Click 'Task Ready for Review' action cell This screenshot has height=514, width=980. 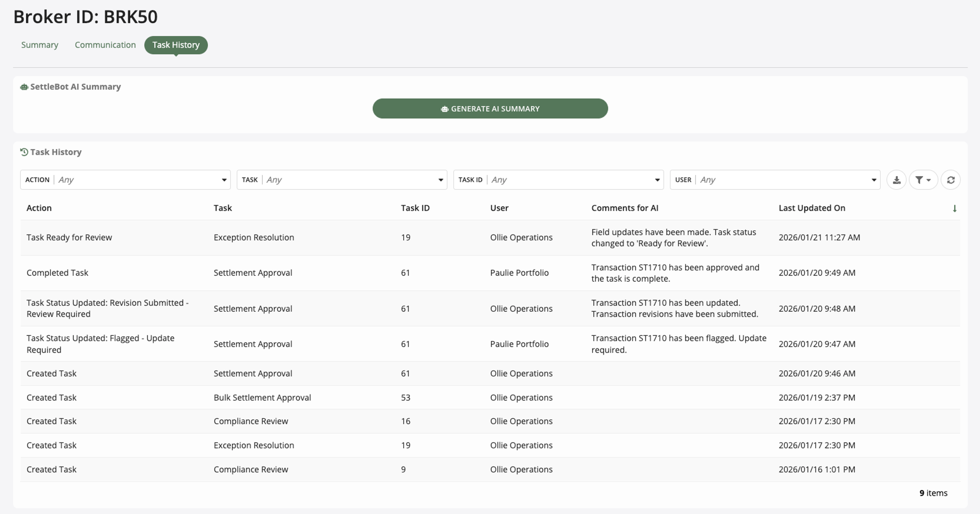(69, 237)
